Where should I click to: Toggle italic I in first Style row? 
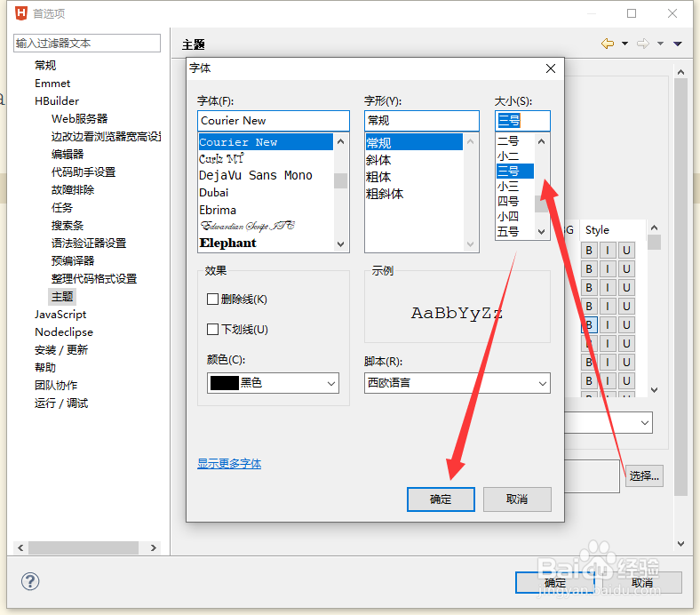point(608,250)
